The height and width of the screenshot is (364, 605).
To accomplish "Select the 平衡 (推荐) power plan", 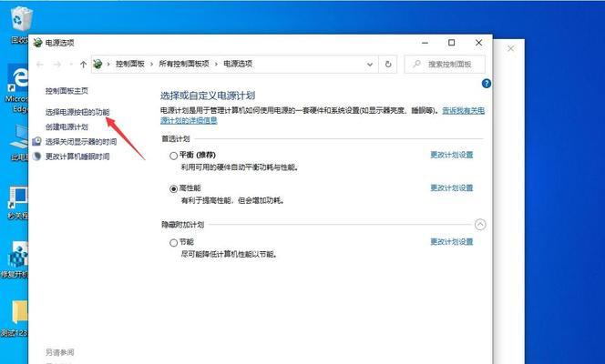I will (174, 156).
